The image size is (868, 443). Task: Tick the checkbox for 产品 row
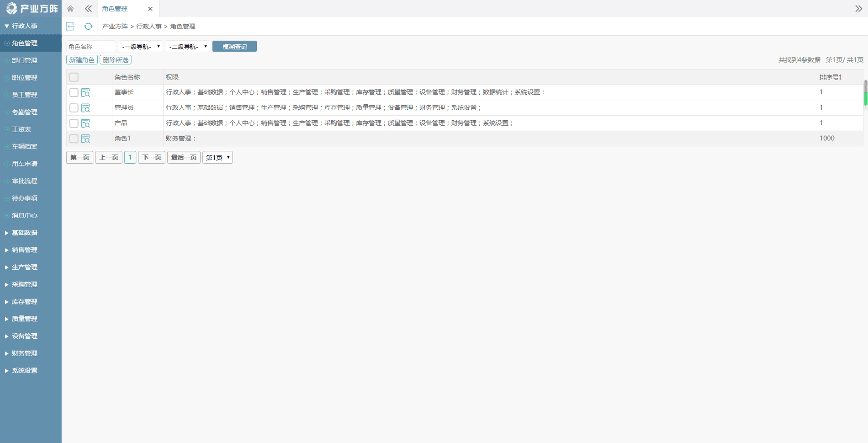tap(74, 123)
